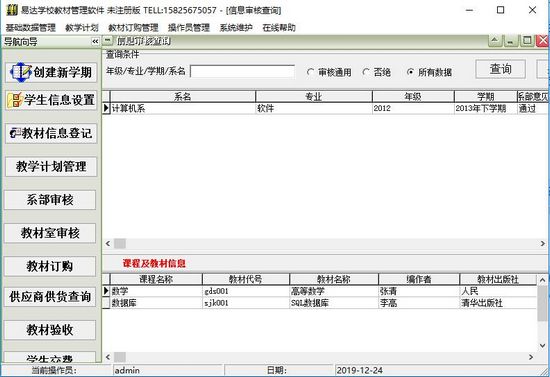Screen dimensions: 550x377
Task: Open the 教学计划 menu
Action: 82,28
